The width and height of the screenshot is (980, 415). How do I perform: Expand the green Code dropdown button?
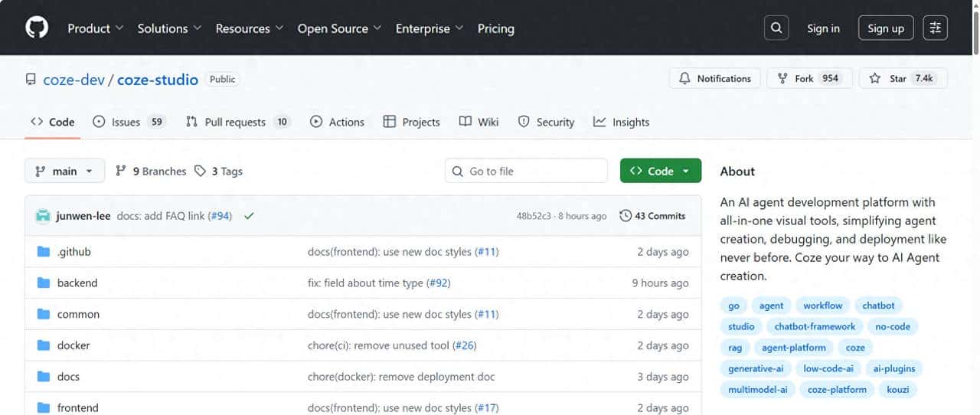point(660,172)
